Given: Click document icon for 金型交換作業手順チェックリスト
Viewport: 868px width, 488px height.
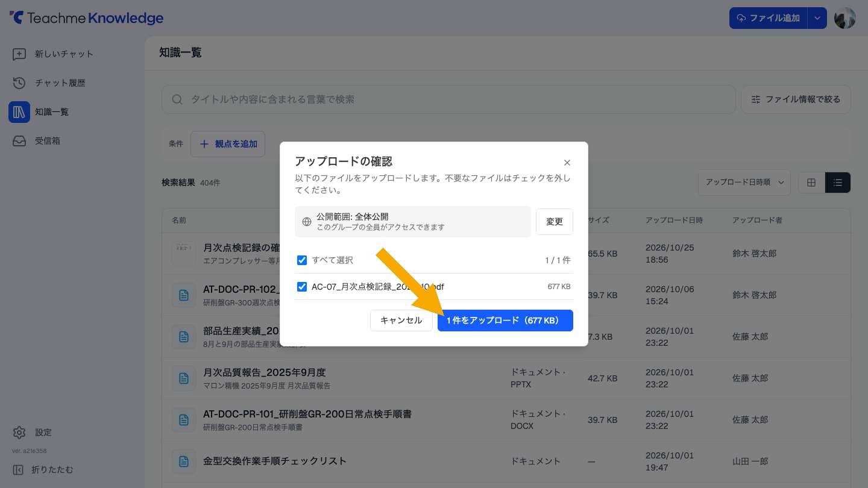Looking at the screenshot, I should (184, 461).
